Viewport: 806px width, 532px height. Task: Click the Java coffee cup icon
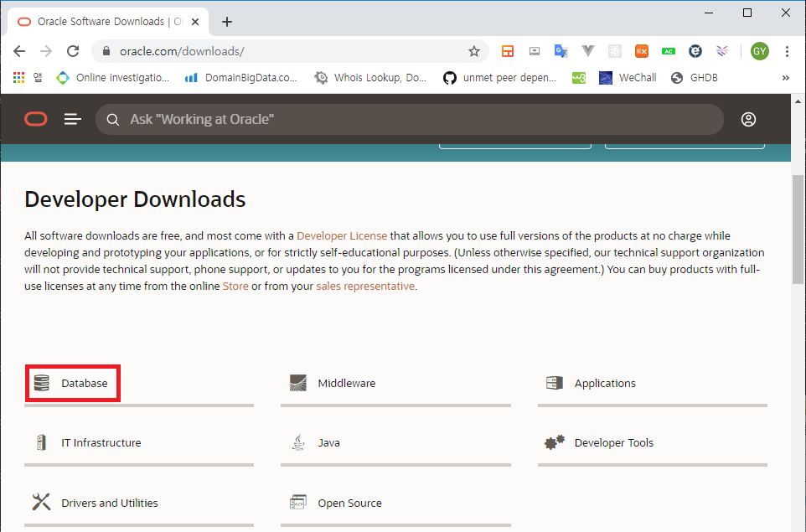(x=298, y=442)
